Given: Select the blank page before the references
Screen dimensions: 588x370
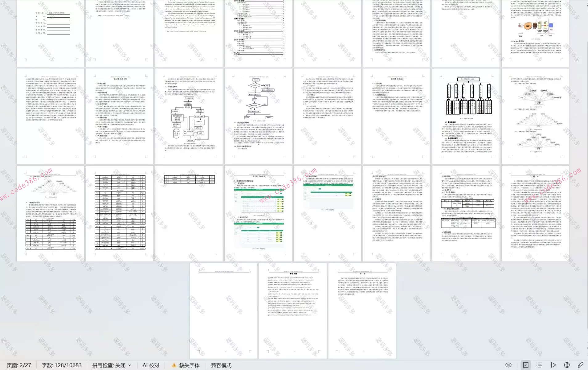Looking at the screenshot, I should point(223,311).
